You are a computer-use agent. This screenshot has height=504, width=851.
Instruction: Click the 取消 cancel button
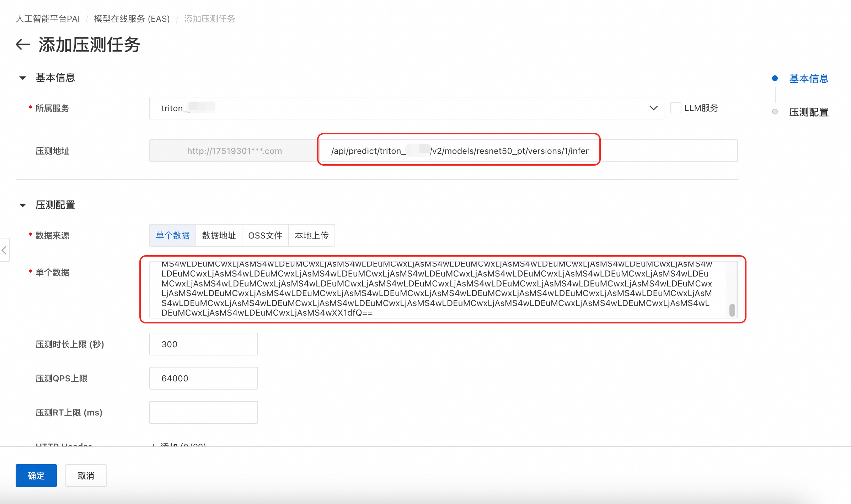point(86,476)
